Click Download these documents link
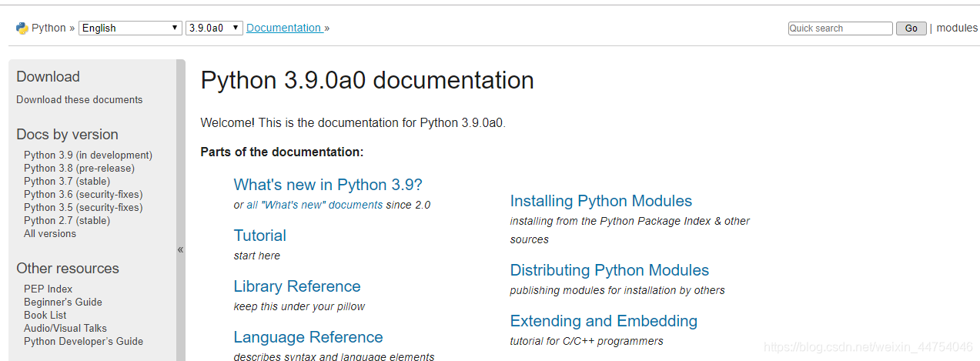 [x=79, y=99]
